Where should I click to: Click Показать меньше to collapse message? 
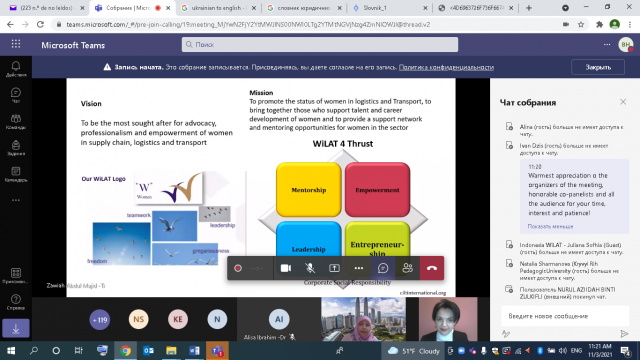click(x=550, y=226)
